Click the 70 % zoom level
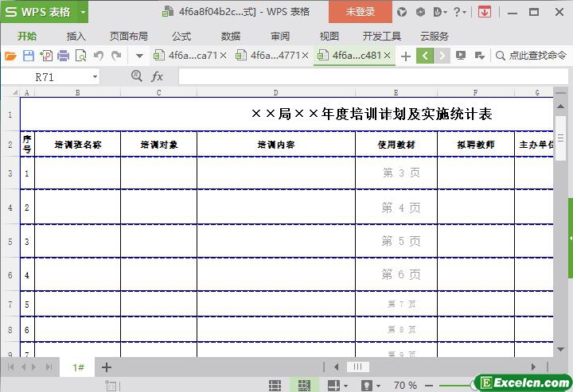The height and width of the screenshot is (392, 573). click(x=405, y=385)
